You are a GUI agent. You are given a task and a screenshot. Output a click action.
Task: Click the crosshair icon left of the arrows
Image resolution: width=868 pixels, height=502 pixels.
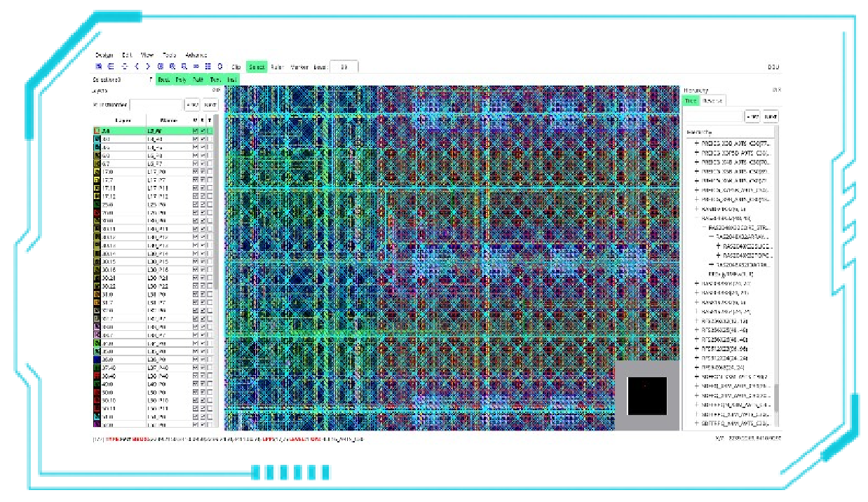(124, 67)
